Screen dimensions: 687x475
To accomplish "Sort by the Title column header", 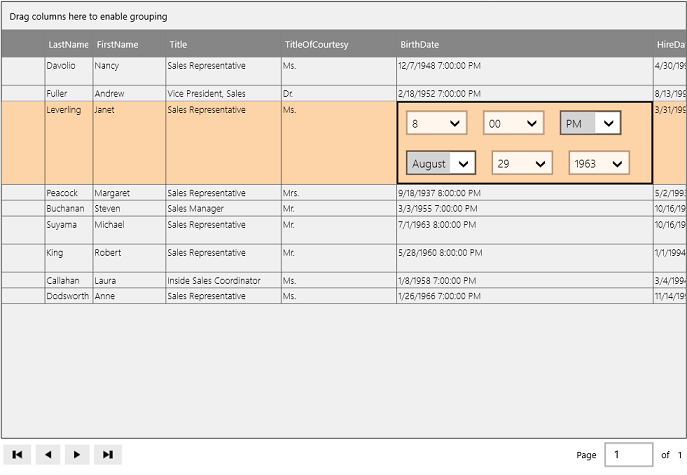I will pyautogui.click(x=178, y=45).
